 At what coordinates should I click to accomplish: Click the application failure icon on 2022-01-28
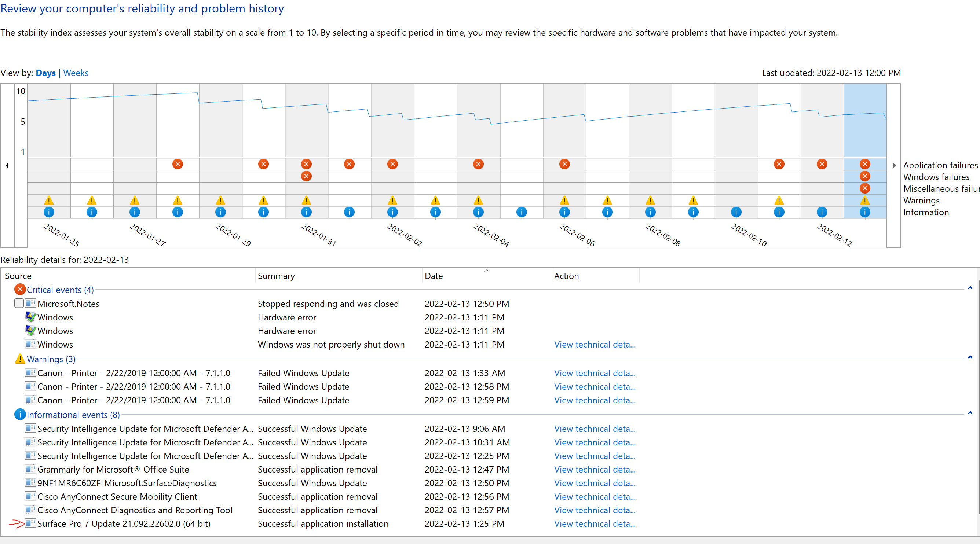[x=178, y=164]
